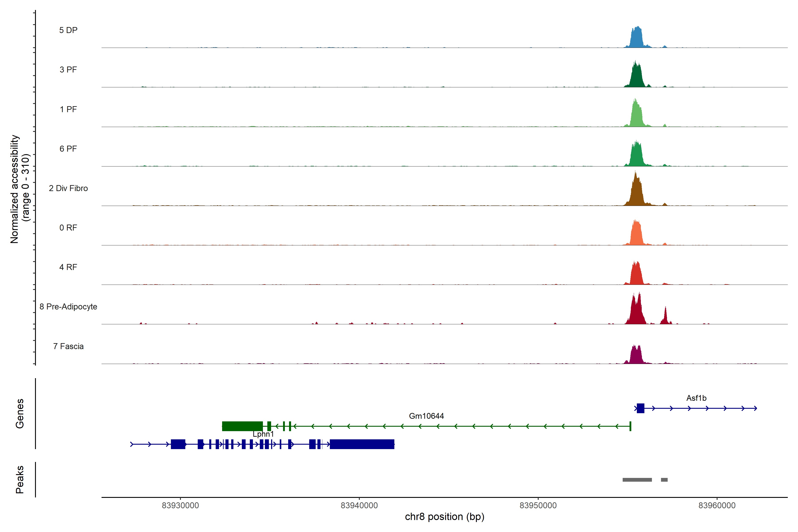Click the Lphn1 gene label

pyautogui.click(x=263, y=434)
